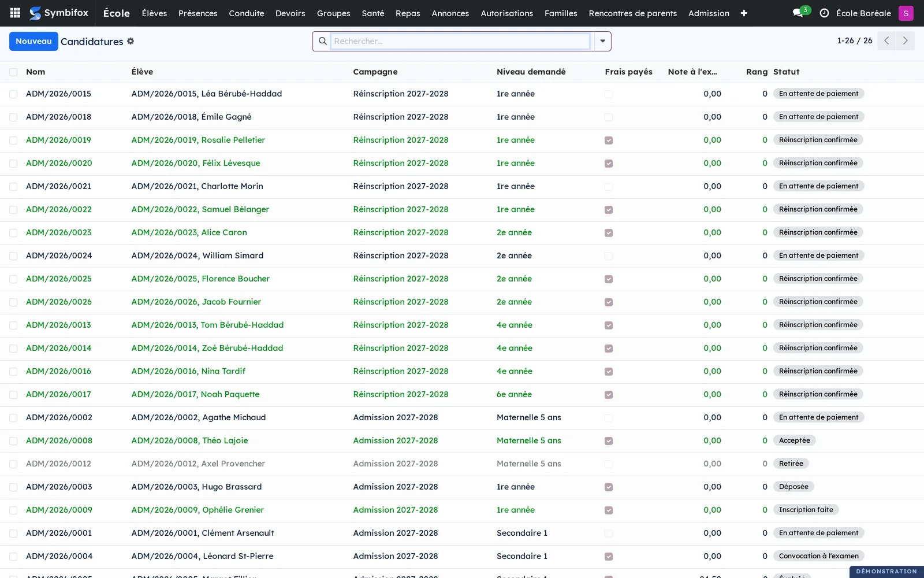The width and height of the screenshot is (924, 578).
Task: Toggle Frais payés for Léa Bérubé-Haddad
Action: point(609,94)
